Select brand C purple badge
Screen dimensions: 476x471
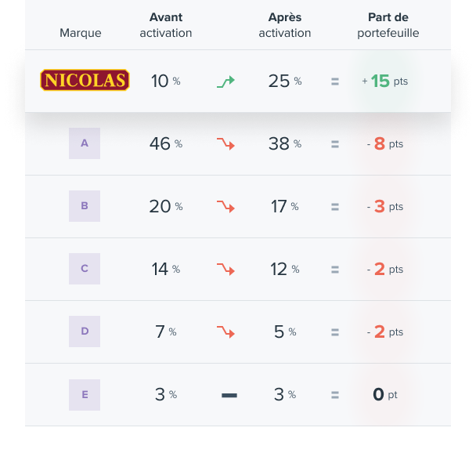coord(85,269)
